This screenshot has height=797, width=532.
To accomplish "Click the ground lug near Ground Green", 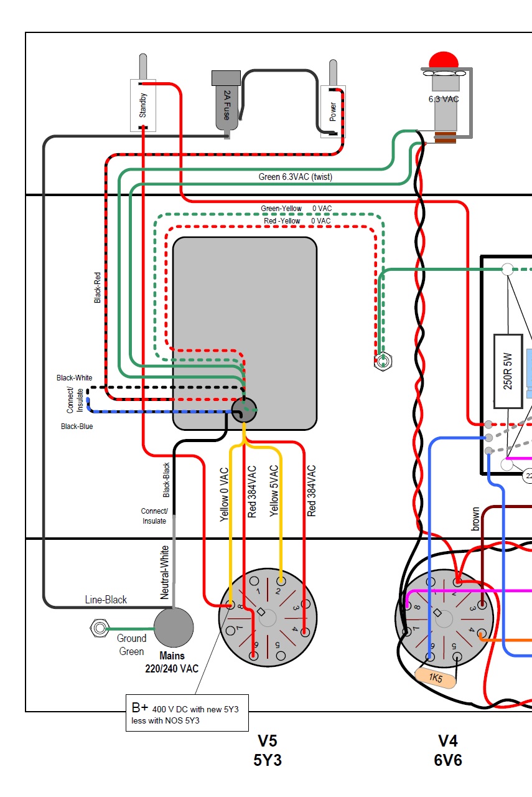I will pos(98,628).
